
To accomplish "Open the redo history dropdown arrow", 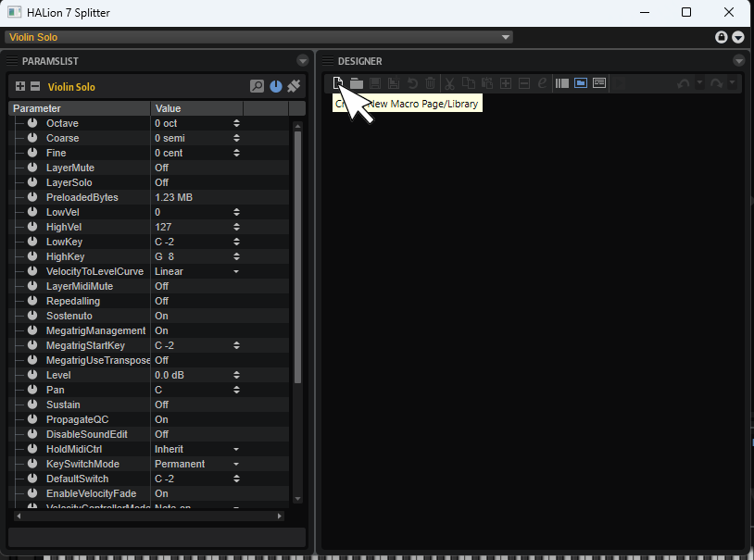I will (732, 82).
